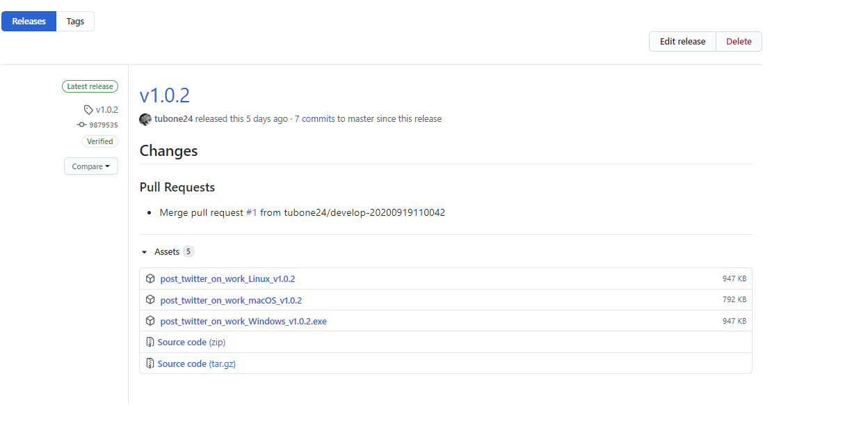Click the file icon next to Source code zip

[x=150, y=342]
